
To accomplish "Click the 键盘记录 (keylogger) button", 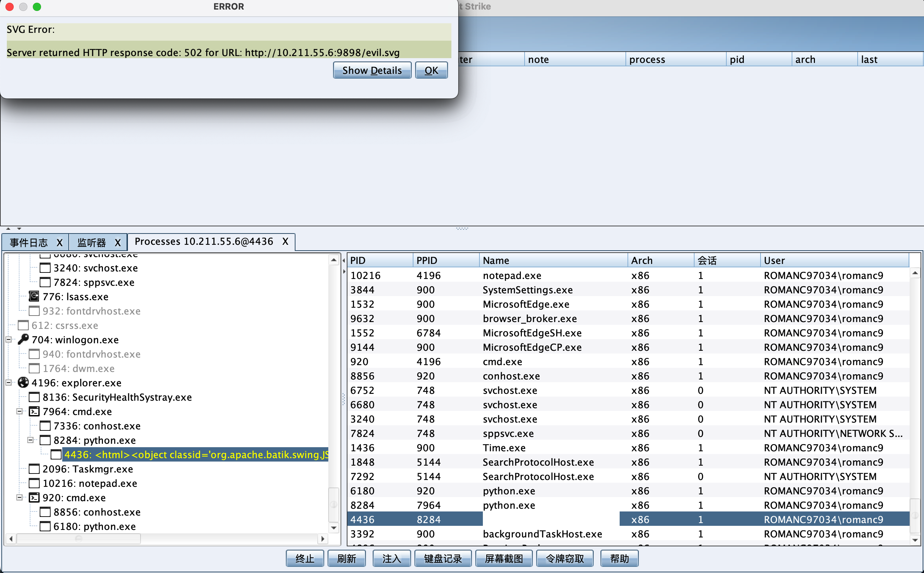I will (x=443, y=558).
